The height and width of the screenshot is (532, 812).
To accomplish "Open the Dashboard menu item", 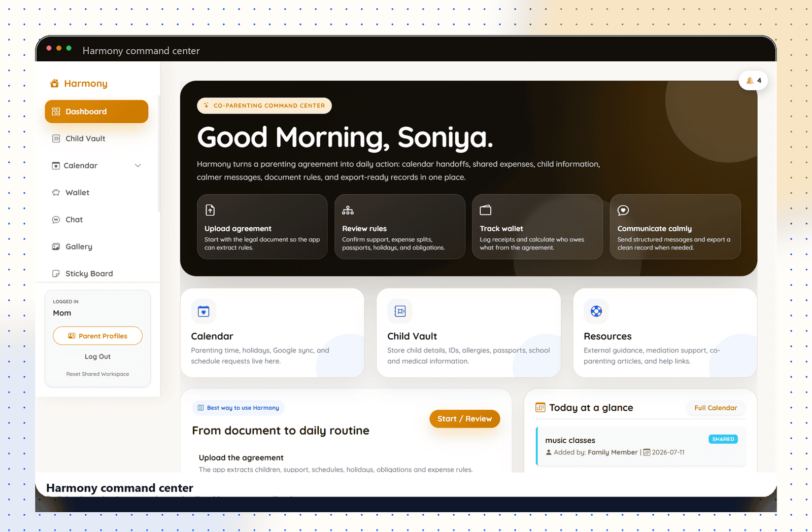I will tap(96, 112).
